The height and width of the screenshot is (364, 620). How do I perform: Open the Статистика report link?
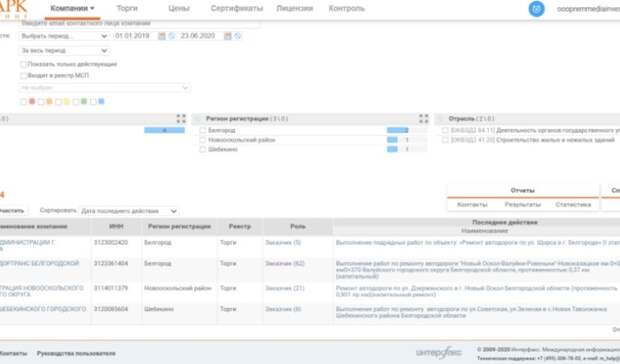pyautogui.click(x=573, y=205)
